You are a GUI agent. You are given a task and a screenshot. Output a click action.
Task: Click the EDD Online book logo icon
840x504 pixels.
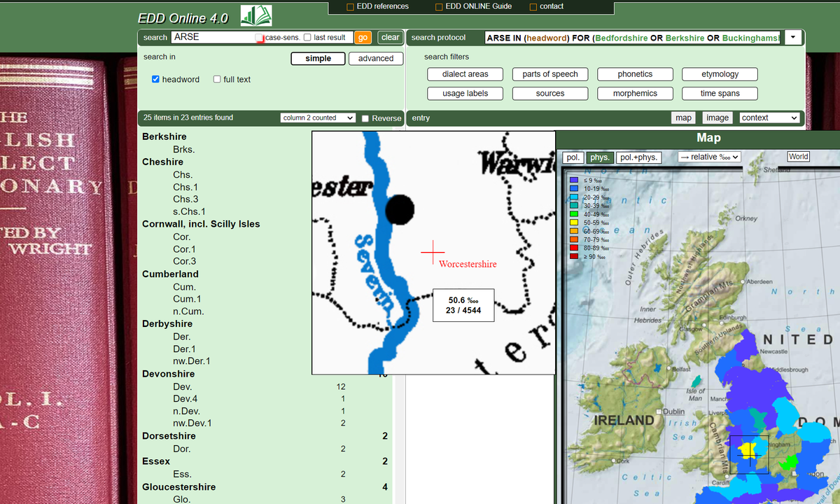click(256, 14)
